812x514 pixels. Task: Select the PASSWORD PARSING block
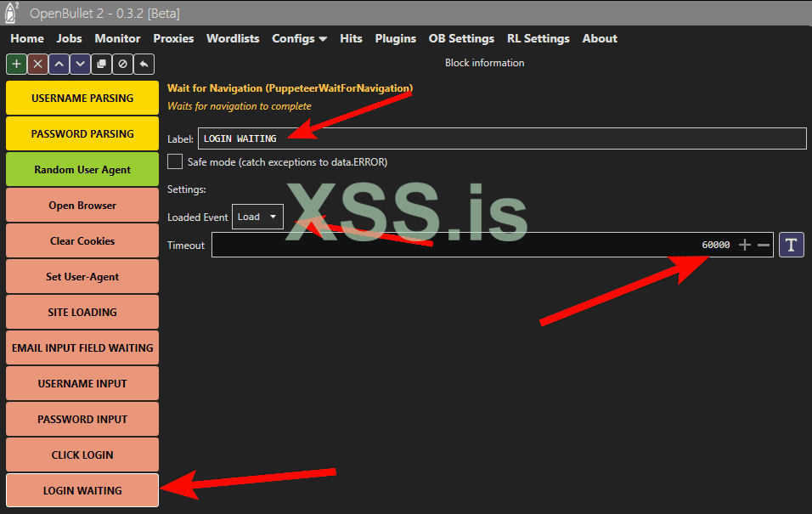coord(82,133)
